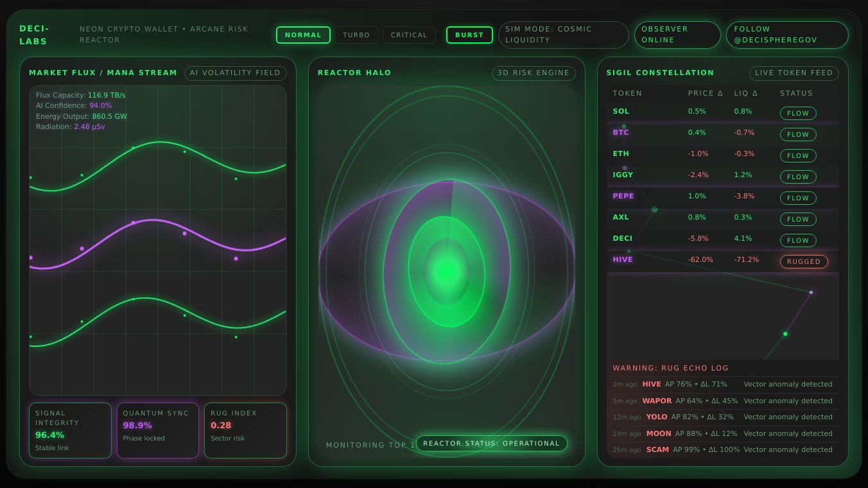Select the TURBO mode button
This screenshot has height=488, width=868.
coord(356,35)
